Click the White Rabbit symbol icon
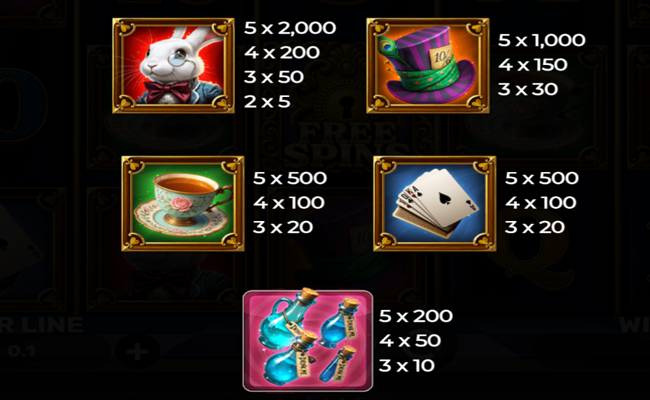Viewport: 650px width, 400px height. [x=173, y=65]
